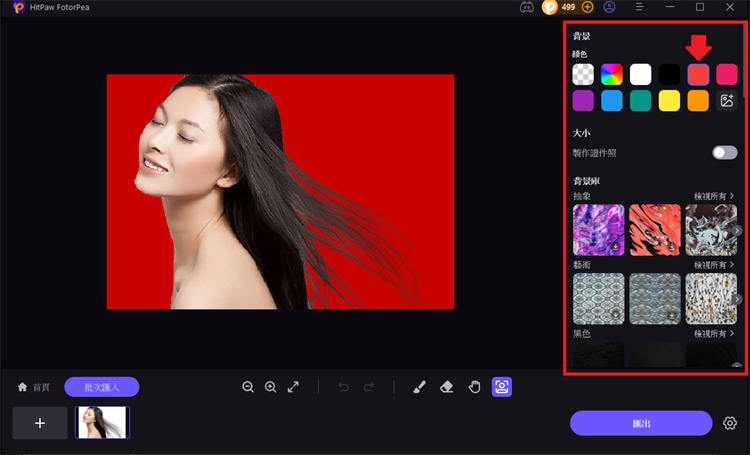Select the blue background color

pyautogui.click(x=612, y=101)
